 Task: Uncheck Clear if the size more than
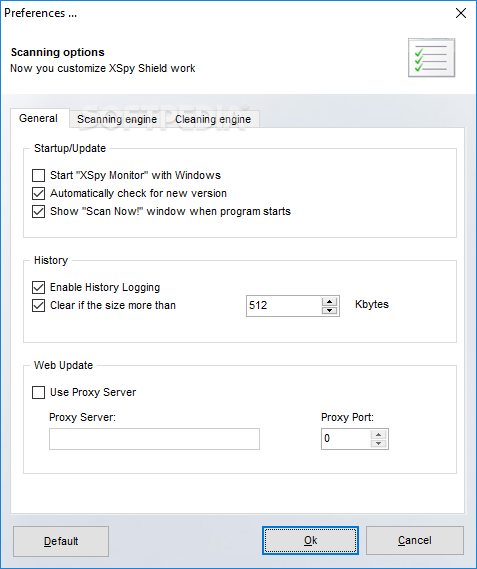click(38, 306)
